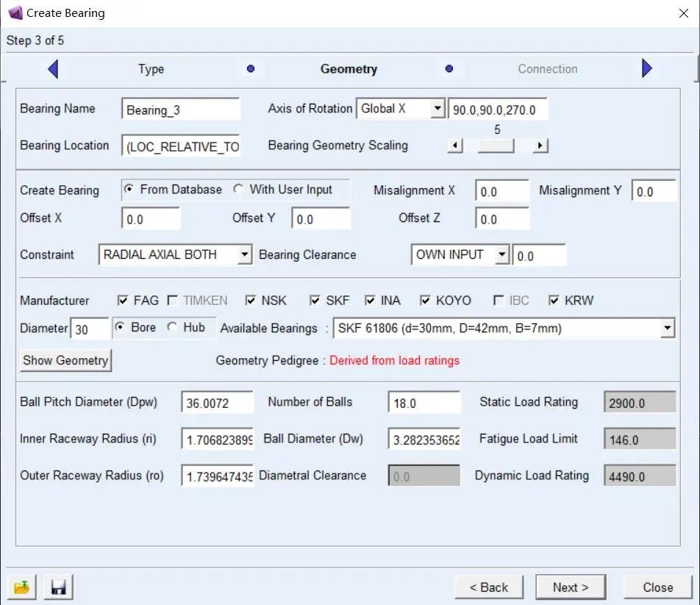This screenshot has width=700, height=605.
Task: Expand the Constraint dropdown list
Action: [245, 255]
